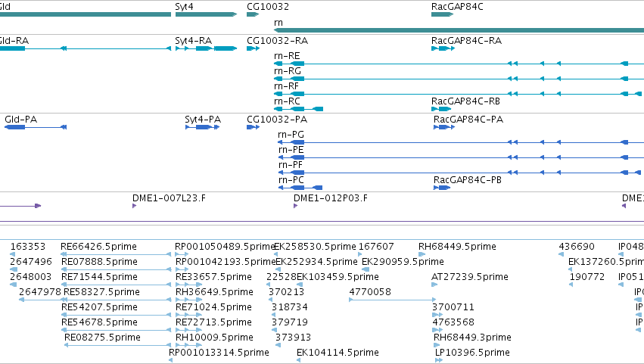
Task: Click the rn-PE protein label
Action: (291, 150)
